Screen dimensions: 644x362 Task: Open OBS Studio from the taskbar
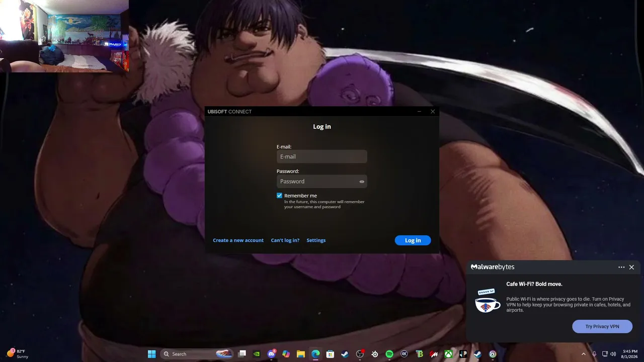360,354
